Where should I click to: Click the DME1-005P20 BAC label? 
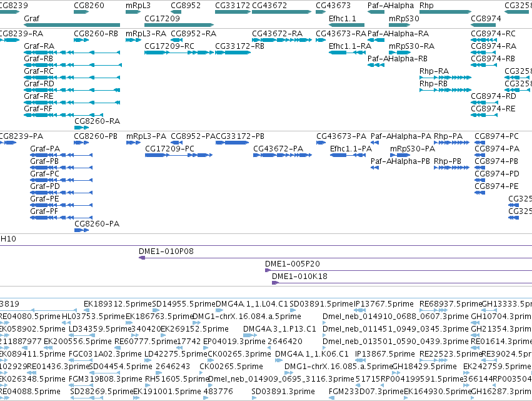coord(292,264)
